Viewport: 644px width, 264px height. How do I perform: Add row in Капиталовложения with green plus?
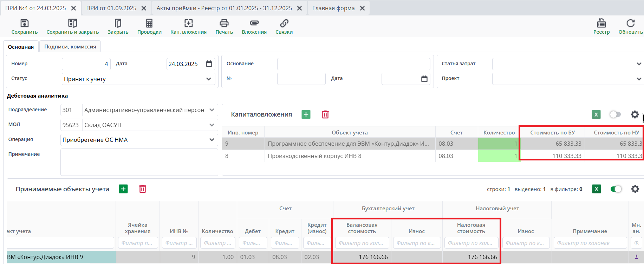pyautogui.click(x=306, y=114)
